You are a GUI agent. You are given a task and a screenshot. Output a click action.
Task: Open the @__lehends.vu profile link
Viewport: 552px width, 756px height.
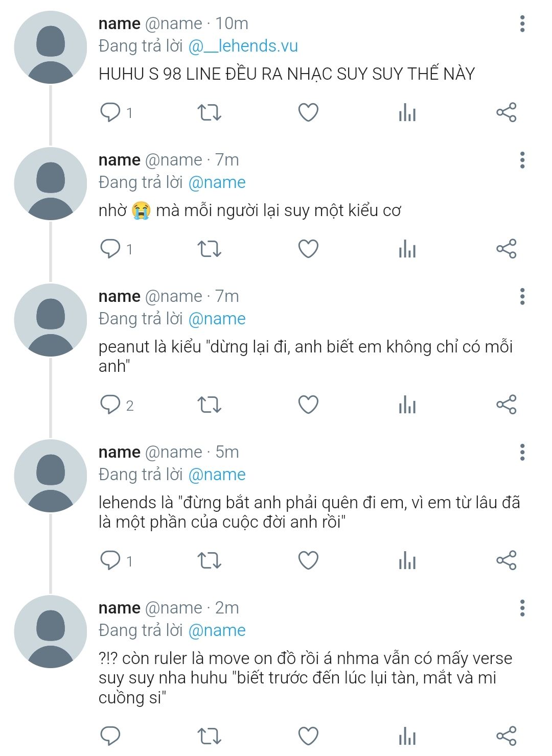tap(243, 46)
